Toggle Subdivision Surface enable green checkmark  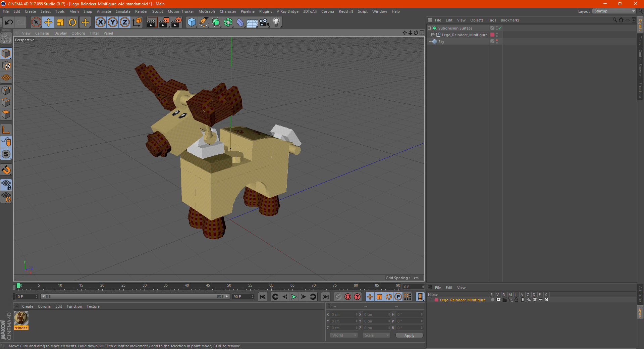pyautogui.click(x=500, y=28)
